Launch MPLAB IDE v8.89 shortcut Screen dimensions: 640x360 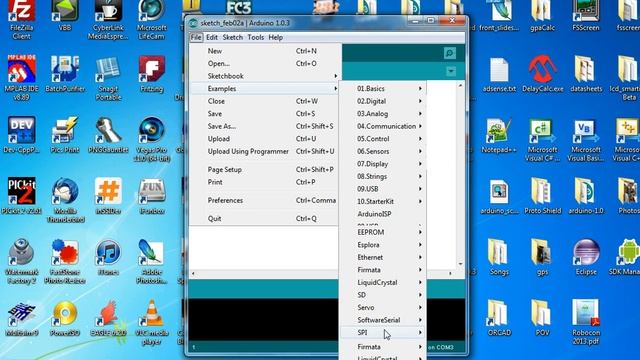pyautogui.click(x=22, y=78)
